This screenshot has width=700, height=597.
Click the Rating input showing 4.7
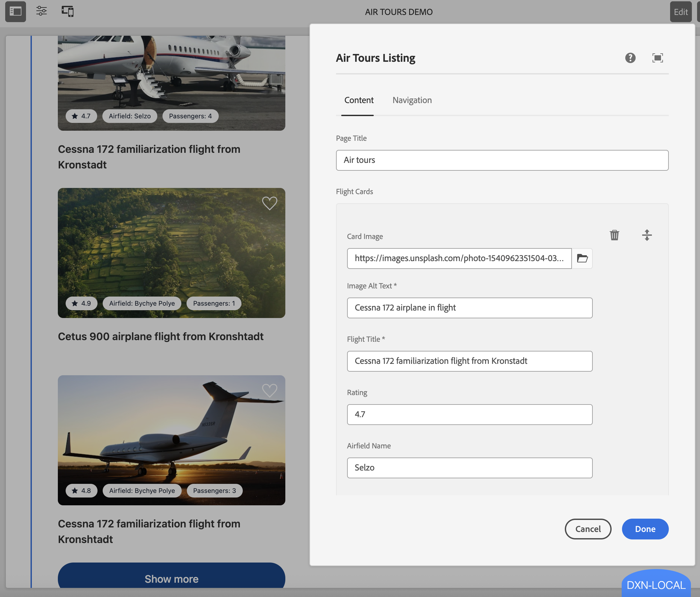[469, 414]
